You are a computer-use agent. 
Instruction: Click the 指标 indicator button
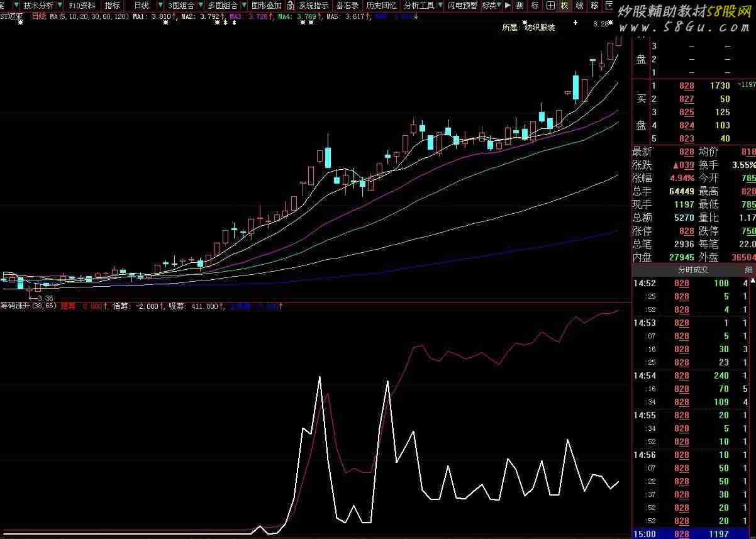click(x=113, y=5)
